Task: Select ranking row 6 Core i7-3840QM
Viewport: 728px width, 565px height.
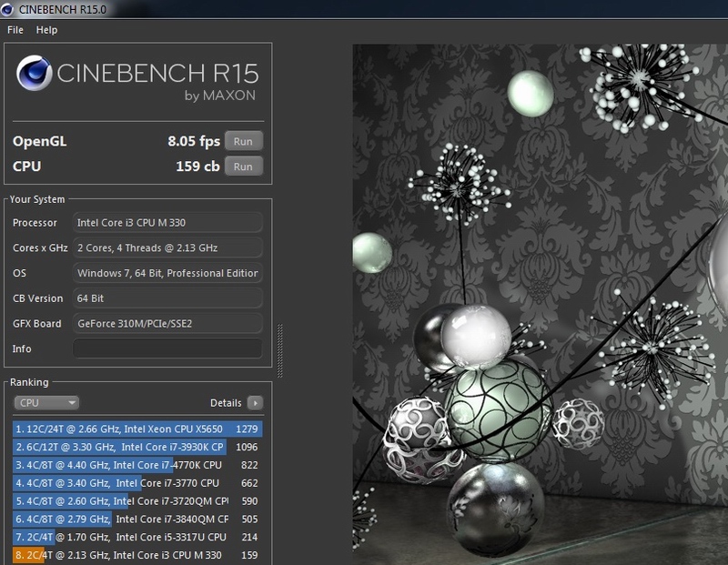Action: pyautogui.click(x=137, y=519)
